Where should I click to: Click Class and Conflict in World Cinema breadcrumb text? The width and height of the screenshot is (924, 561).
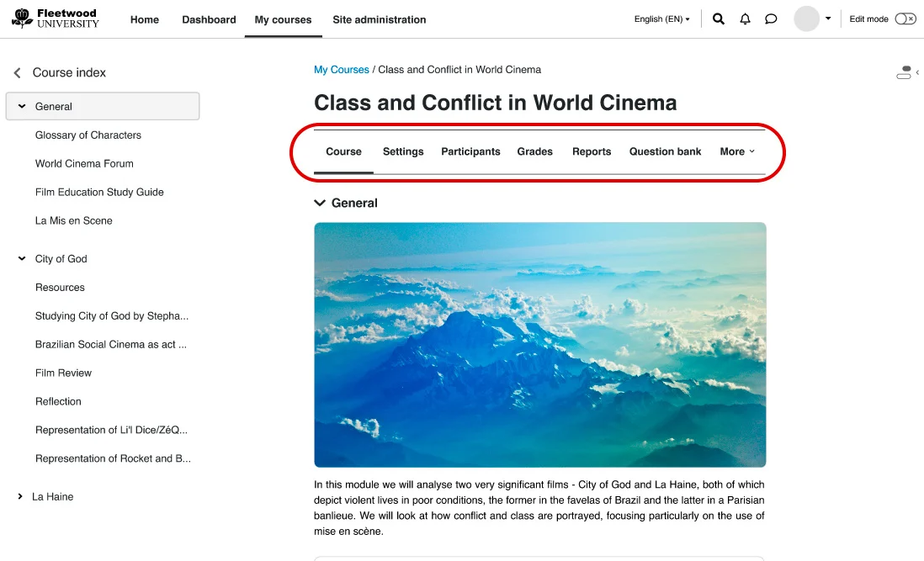point(459,70)
